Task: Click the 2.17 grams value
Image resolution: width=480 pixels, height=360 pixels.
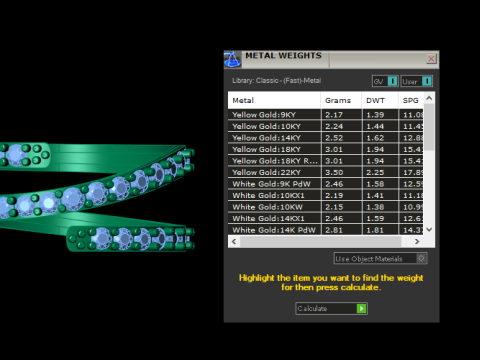Action: tap(334, 115)
